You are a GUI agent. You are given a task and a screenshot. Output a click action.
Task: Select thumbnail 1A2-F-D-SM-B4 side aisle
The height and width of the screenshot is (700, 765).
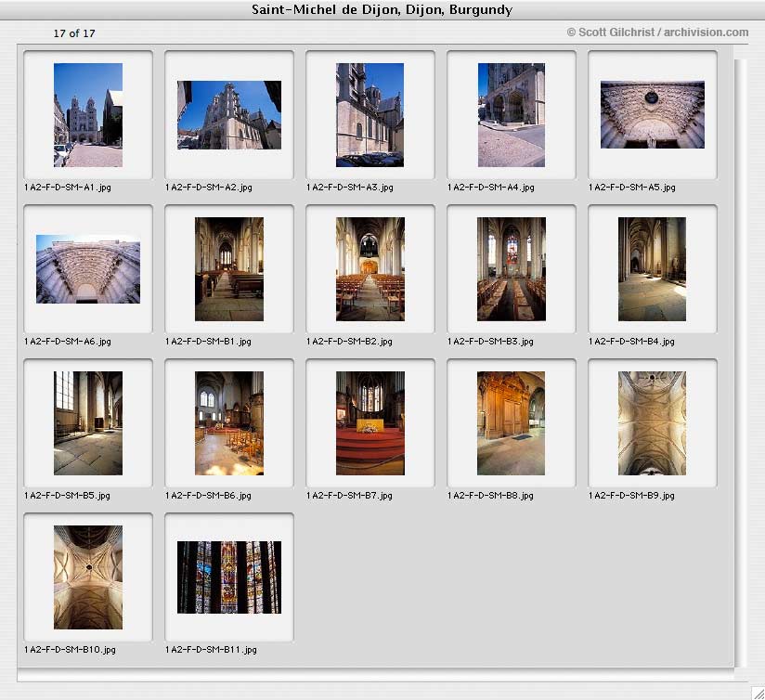click(x=653, y=269)
